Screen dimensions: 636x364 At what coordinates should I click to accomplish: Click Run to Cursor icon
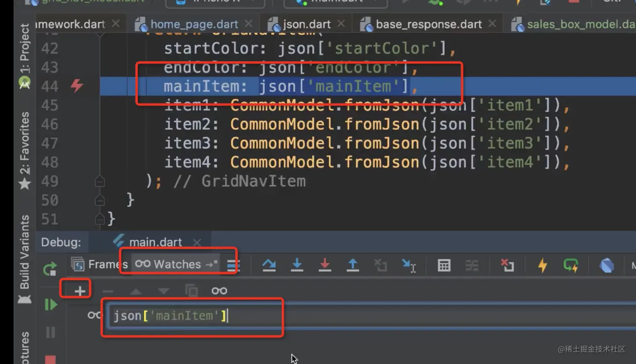point(409,265)
